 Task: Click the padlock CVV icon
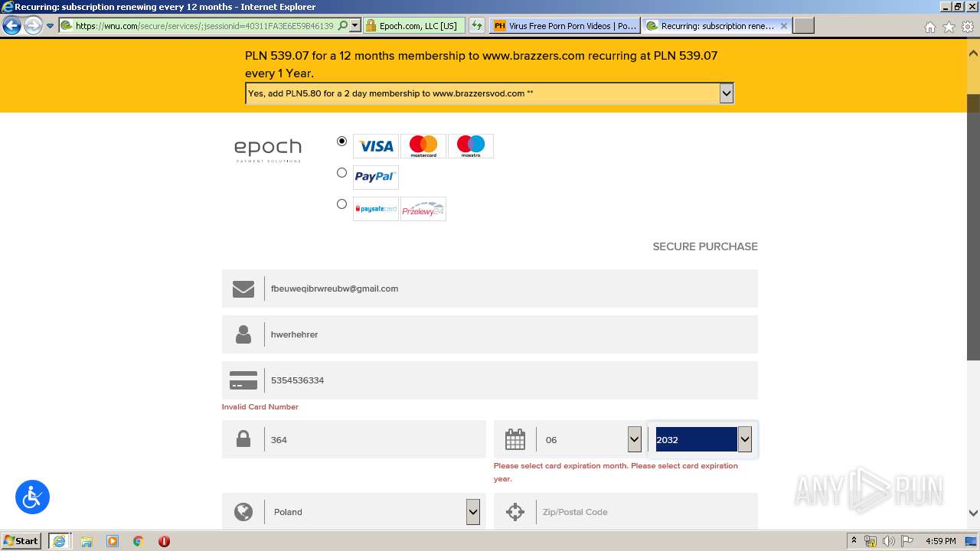coord(243,439)
